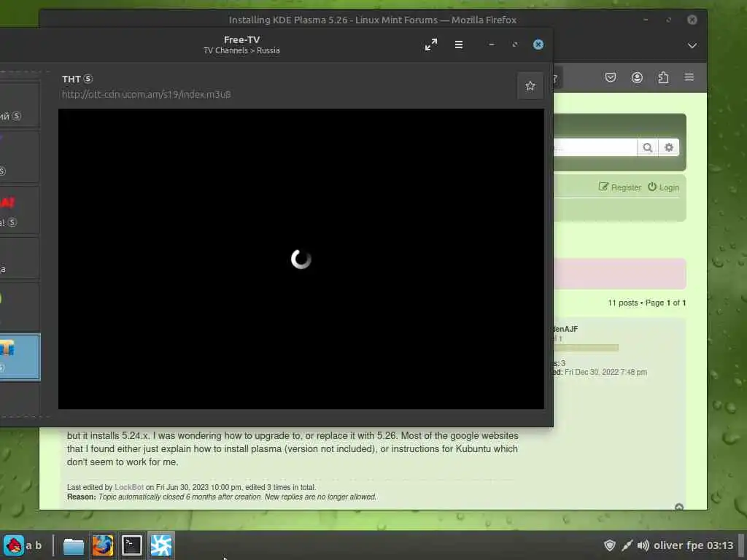Open file manager from taskbar
This screenshot has height=560, width=747.
74,545
